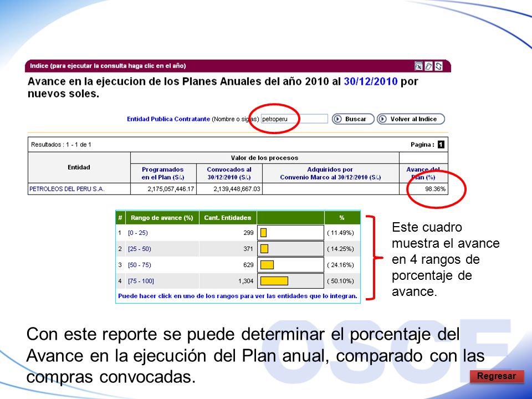Click the entity name field containing petroperu
The height and width of the screenshot is (399, 532).
point(294,119)
